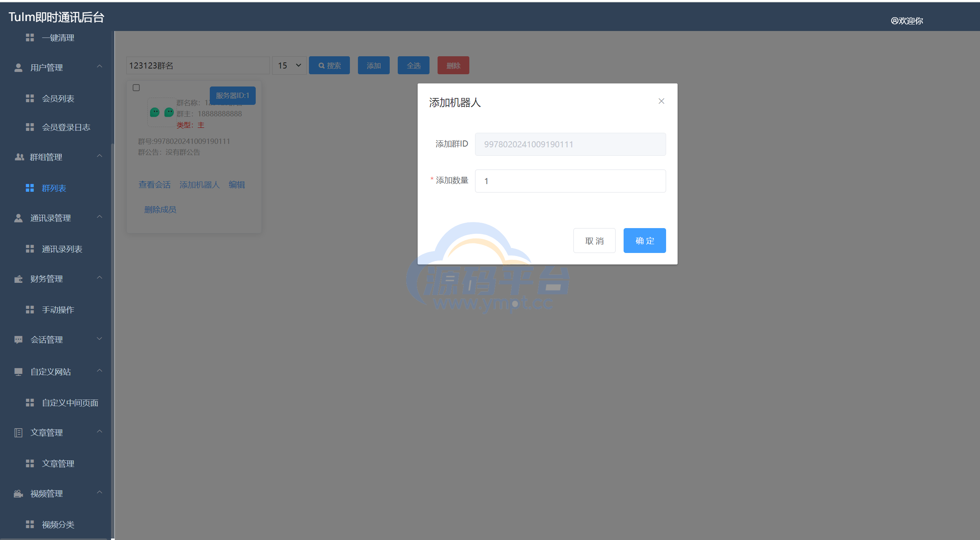980x540 pixels.
Task: Click the group avatar thumbnail in the card
Action: (162, 112)
